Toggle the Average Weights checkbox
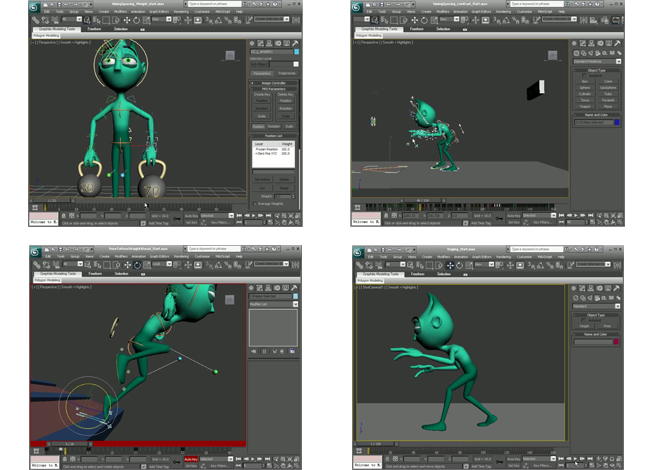The width and height of the screenshot is (650, 470). point(253,203)
